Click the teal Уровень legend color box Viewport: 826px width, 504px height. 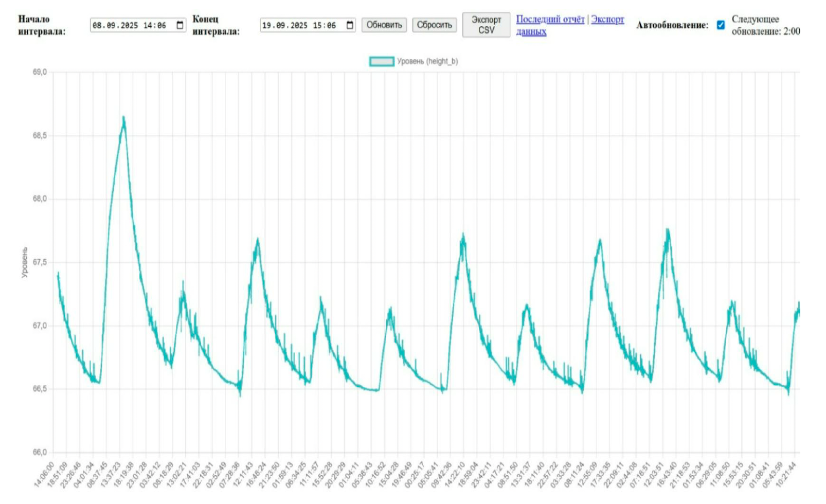point(382,62)
